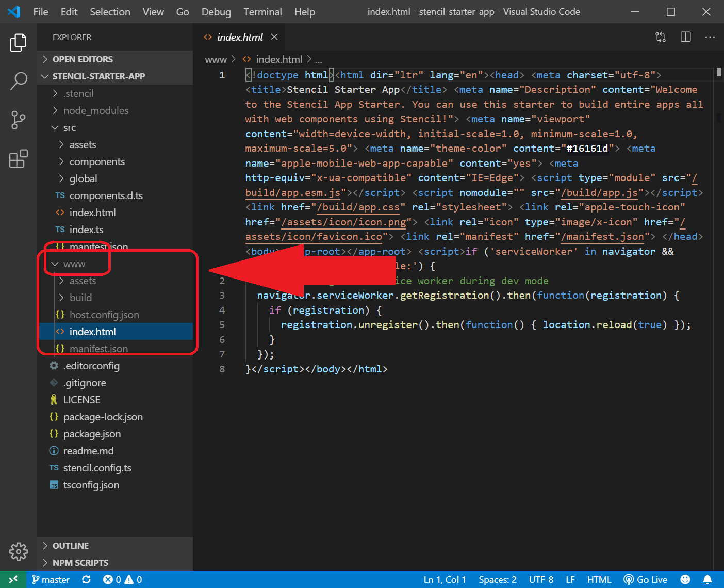Viewport: 724px width, 588px height.
Task: Open readme.md file
Action: [116, 451]
